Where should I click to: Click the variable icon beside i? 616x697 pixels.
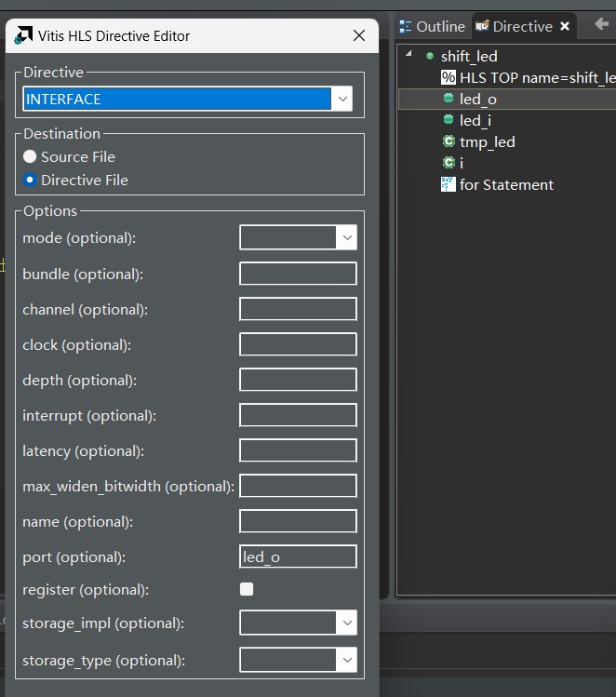pyautogui.click(x=449, y=162)
